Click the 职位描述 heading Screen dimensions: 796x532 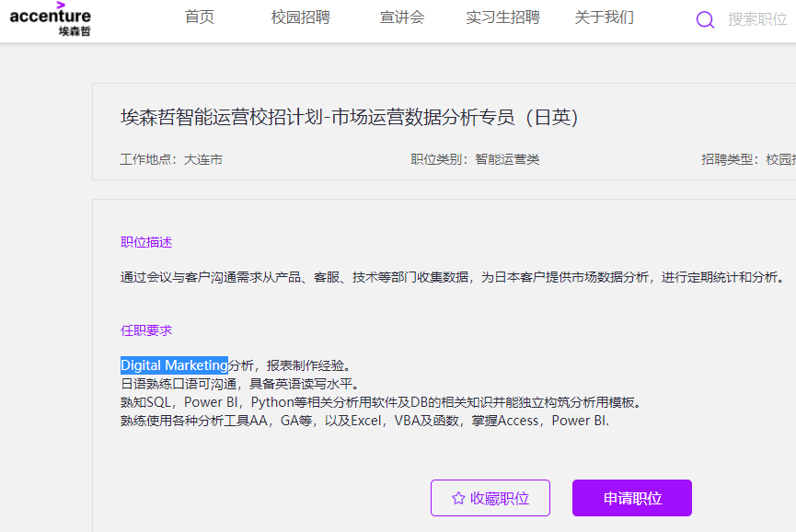coord(146,242)
